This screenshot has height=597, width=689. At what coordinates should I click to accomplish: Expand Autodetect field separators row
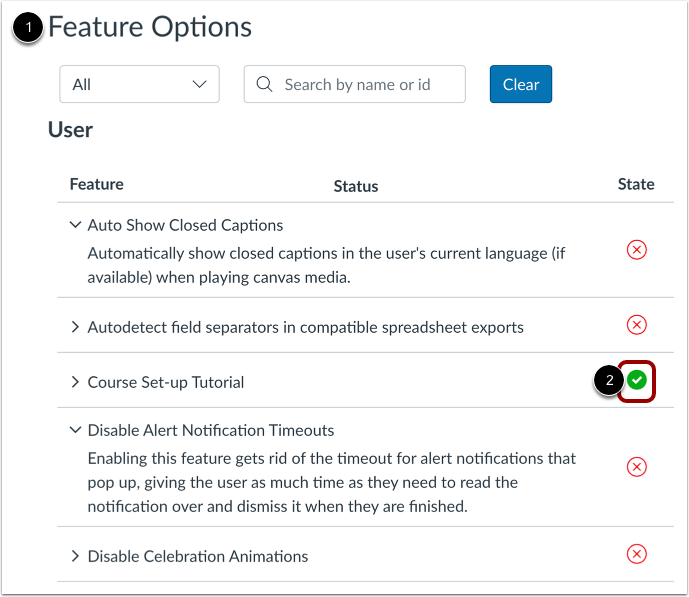pos(76,327)
